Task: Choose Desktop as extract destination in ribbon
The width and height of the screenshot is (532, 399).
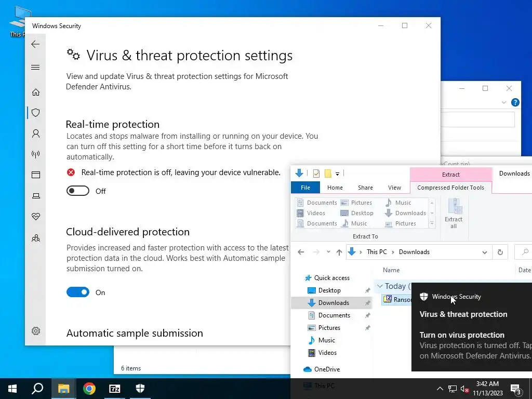Action: [357, 213]
